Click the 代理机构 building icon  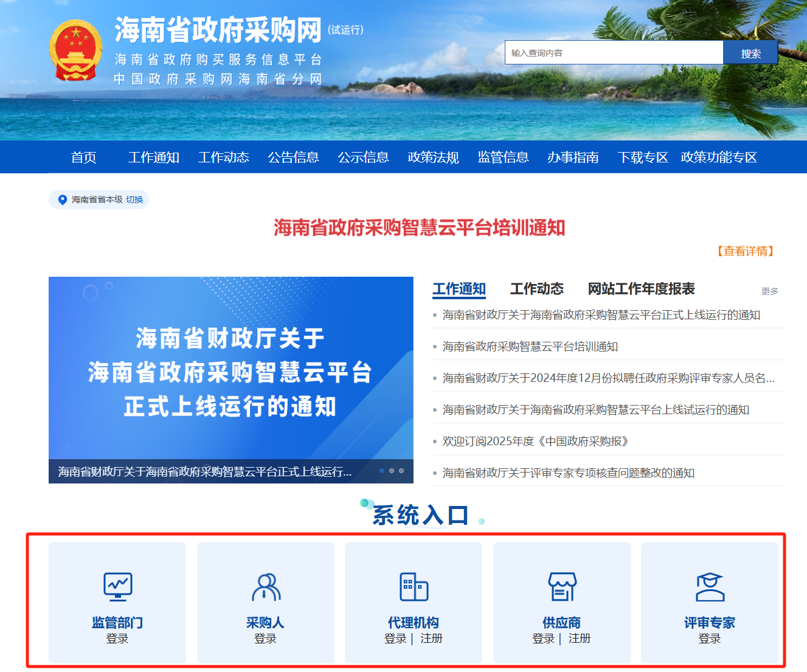(414, 587)
